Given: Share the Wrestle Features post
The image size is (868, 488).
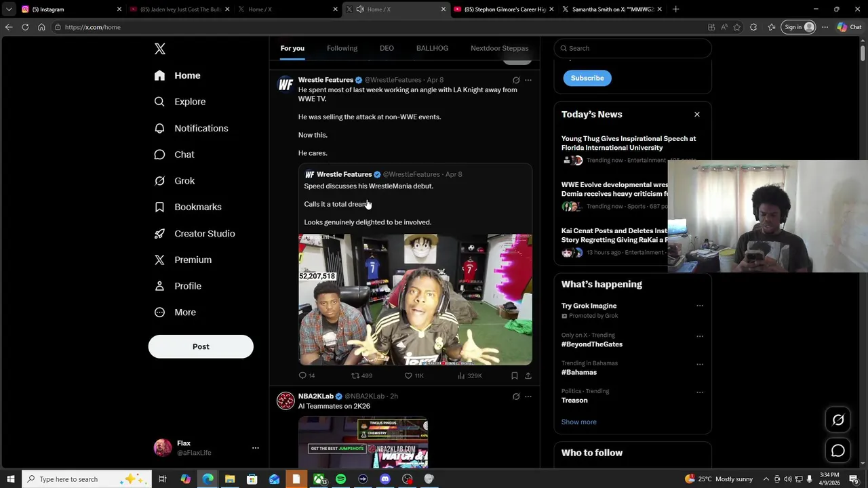Looking at the screenshot, I should tap(528, 375).
